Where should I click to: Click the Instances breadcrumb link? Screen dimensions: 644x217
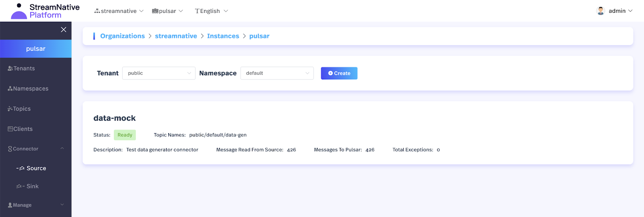click(223, 36)
